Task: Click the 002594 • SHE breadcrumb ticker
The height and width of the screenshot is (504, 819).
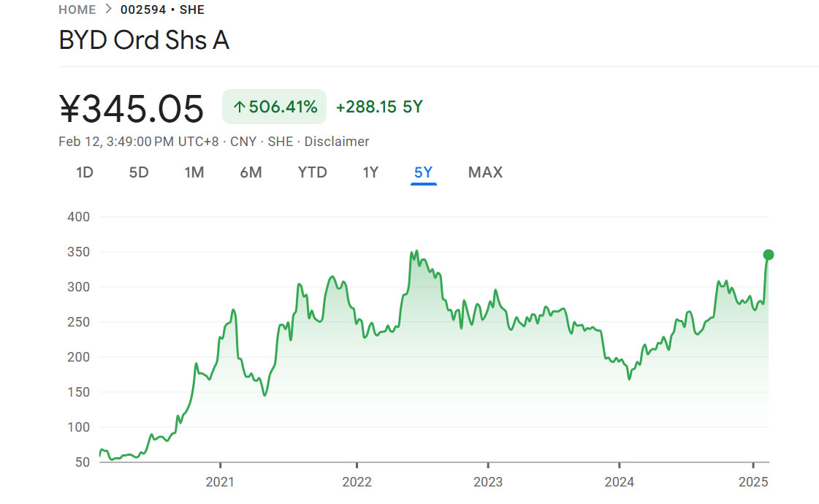Action: click(x=162, y=10)
